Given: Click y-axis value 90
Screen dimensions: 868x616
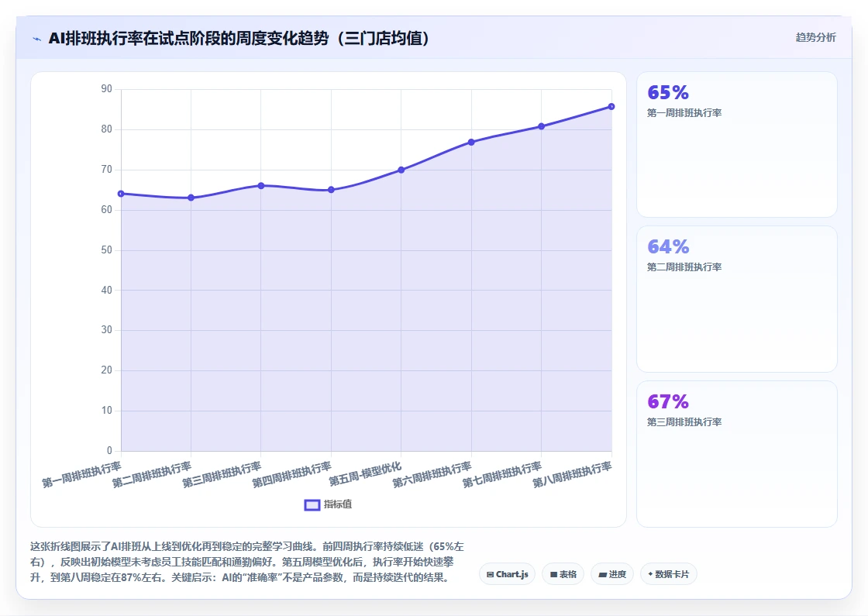Looking at the screenshot, I should (x=106, y=89).
